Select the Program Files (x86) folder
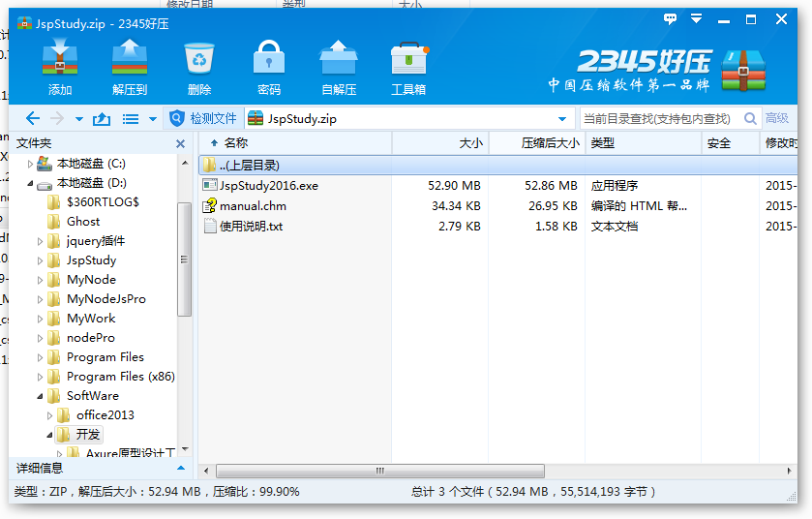 tap(121, 377)
